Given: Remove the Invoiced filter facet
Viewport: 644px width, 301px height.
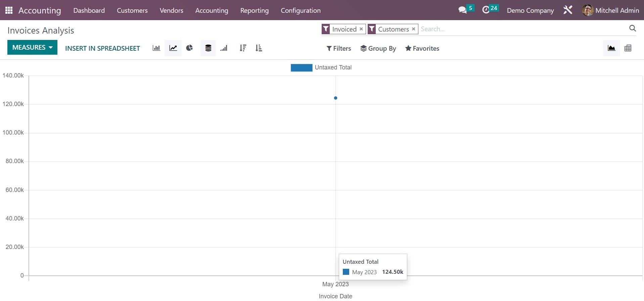Looking at the screenshot, I should [361, 29].
